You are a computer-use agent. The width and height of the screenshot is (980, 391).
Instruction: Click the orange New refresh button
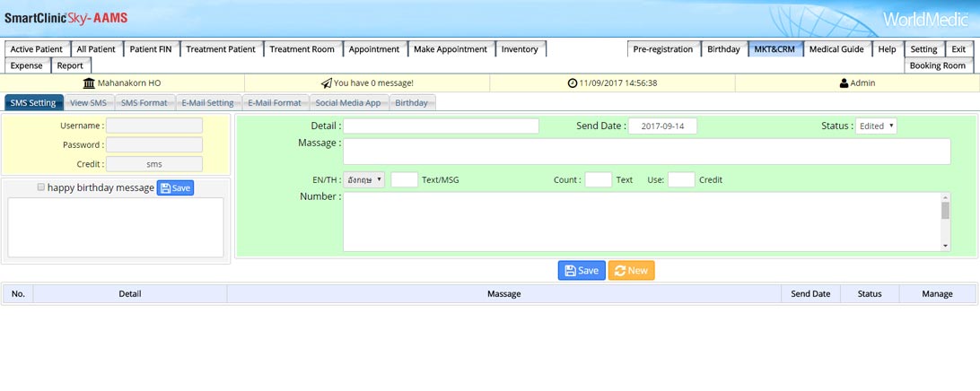(631, 271)
